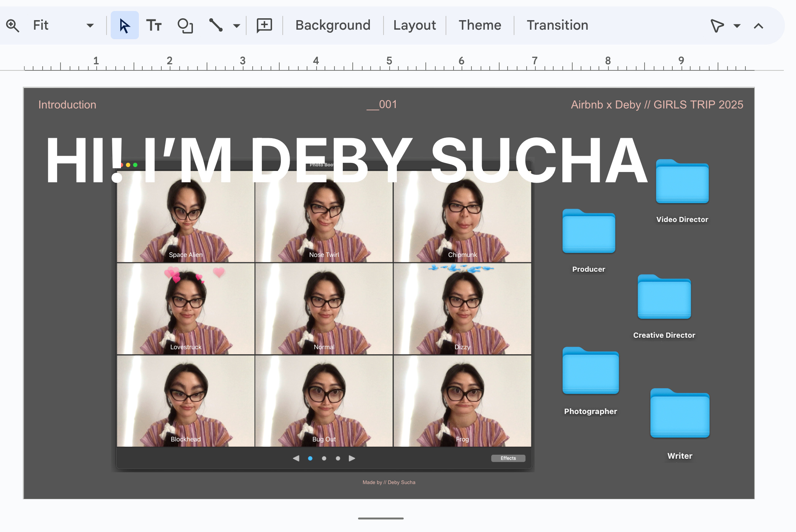The width and height of the screenshot is (796, 532).
Task: Expand the line tool options arrow
Action: (x=237, y=25)
